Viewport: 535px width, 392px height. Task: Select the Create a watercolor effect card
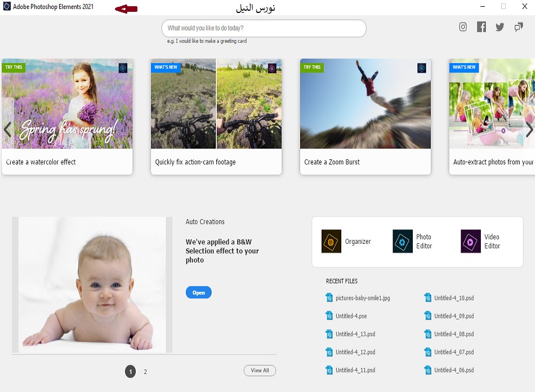(67, 117)
